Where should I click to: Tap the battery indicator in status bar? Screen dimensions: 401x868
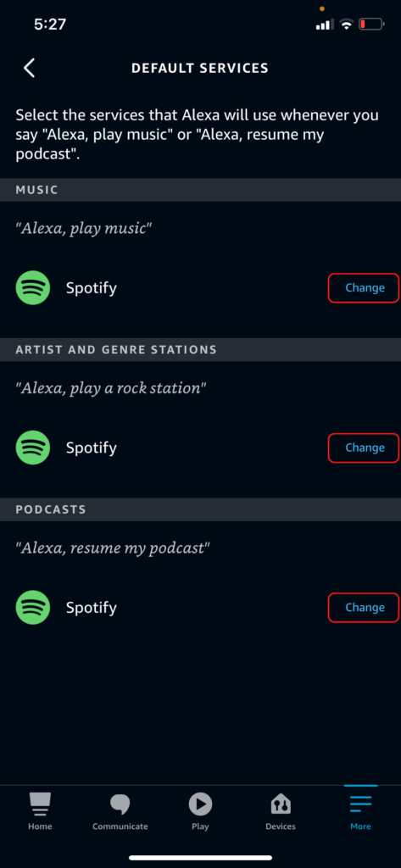pyautogui.click(x=371, y=25)
